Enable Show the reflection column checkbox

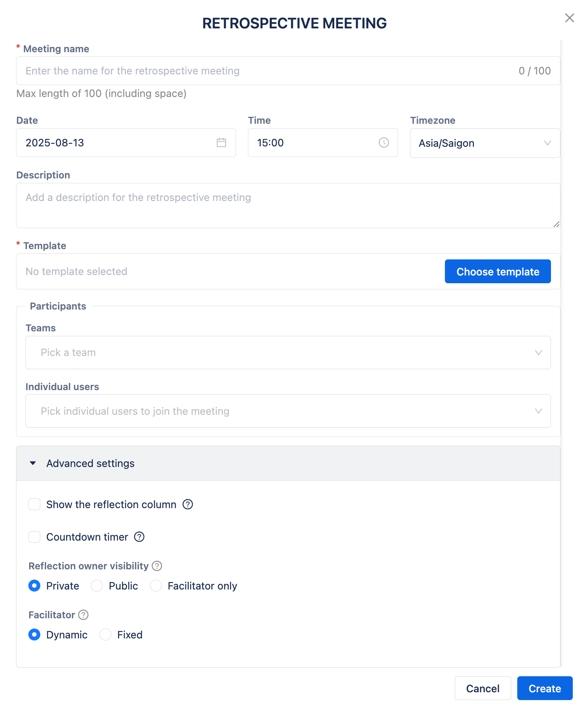35,504
